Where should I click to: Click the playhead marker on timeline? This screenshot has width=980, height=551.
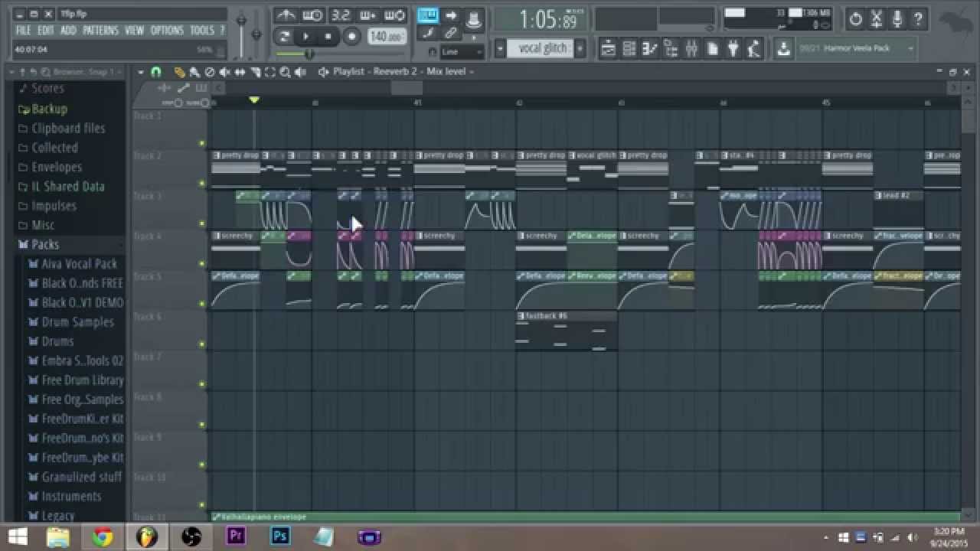tap(254, 100)
